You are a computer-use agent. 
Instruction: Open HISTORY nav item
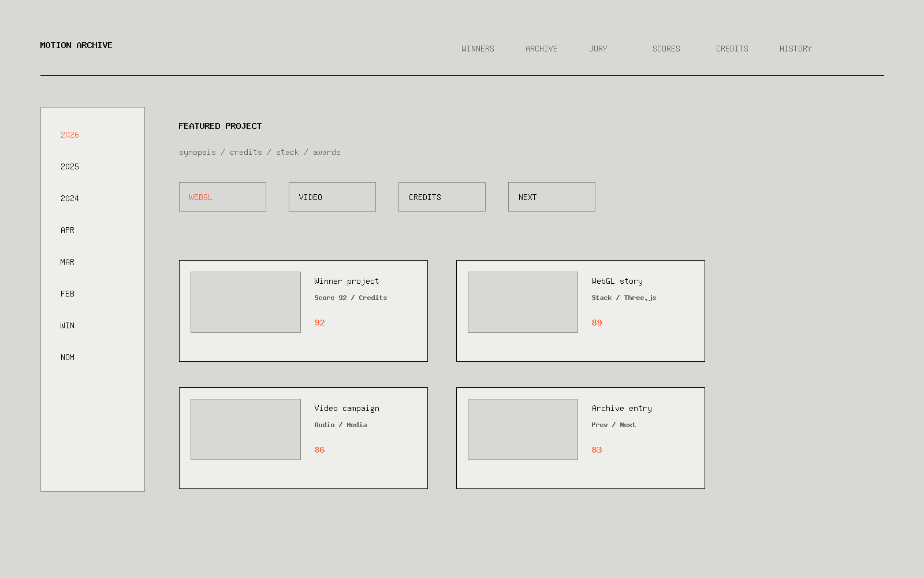(x=795, y=49)
